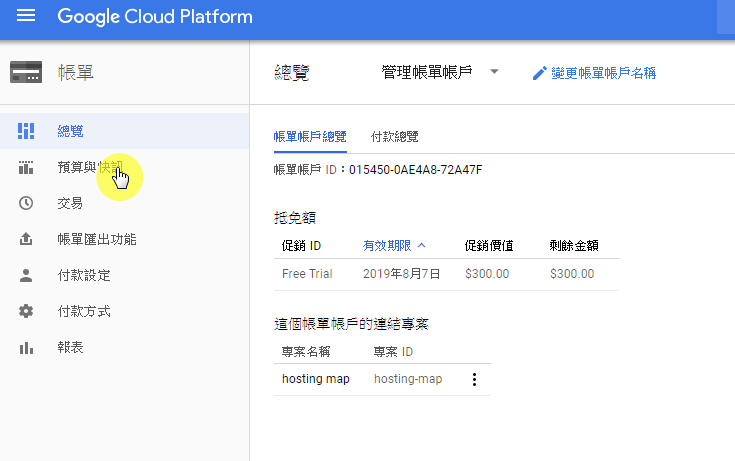Click the pencil icon to rename account

(540, 73)
